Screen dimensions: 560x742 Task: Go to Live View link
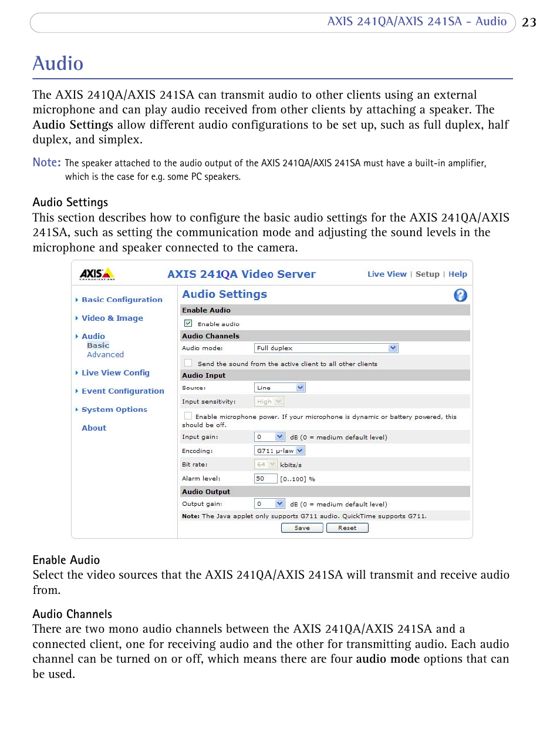pos(387,274)
